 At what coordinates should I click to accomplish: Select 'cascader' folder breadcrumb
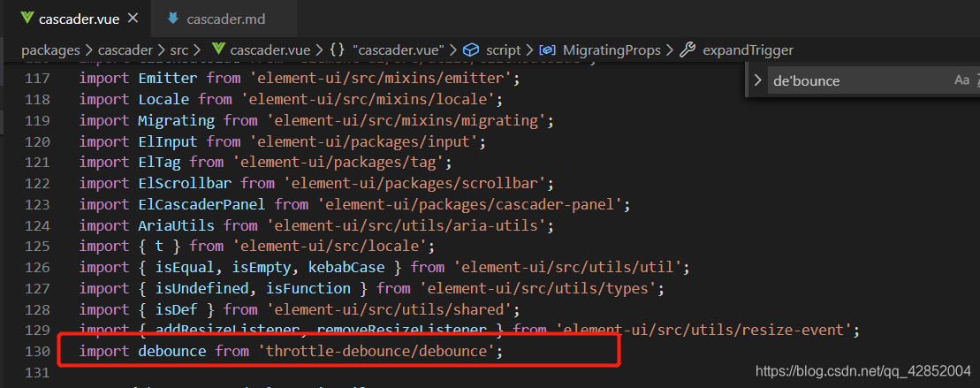125,50
